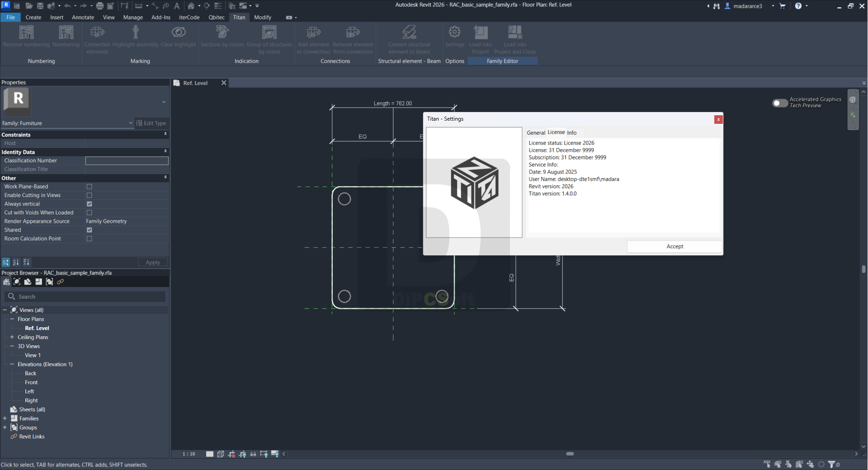Uncheck Always vertical checkbox
Viewport: 868px width, 470px height.
click(x=90, y=204)
